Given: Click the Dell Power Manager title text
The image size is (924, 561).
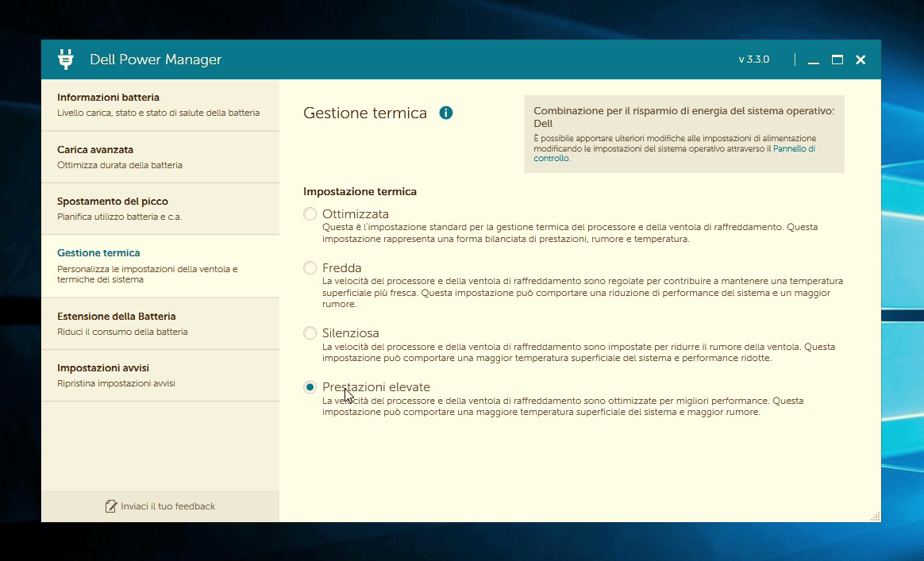Looking at the screenshot, I should point(156,60).
